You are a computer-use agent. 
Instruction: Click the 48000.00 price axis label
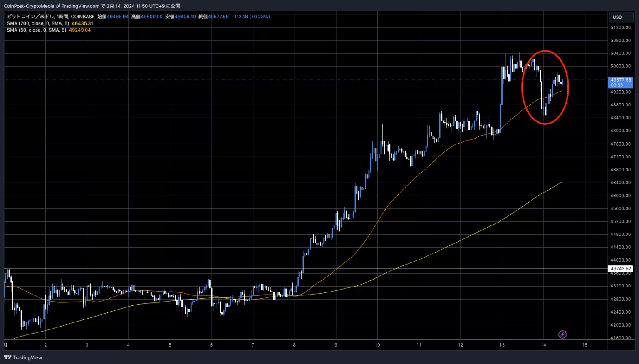[x=620, y=131]
